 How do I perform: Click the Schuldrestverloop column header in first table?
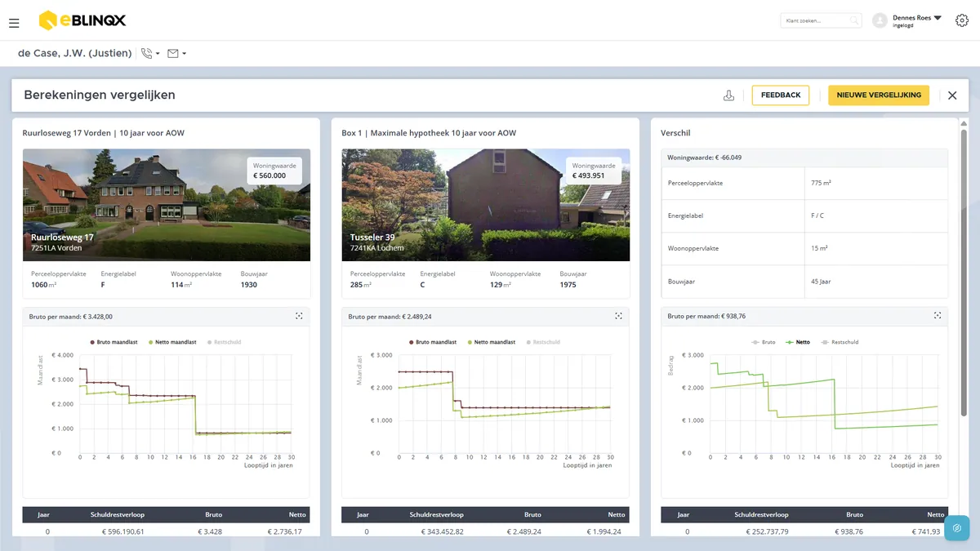(x=117, y=515)
